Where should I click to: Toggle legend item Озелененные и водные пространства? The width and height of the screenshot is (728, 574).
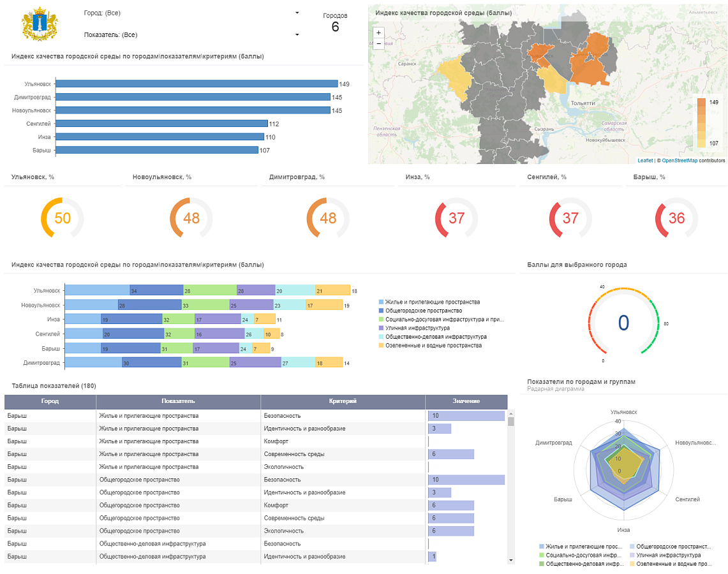click(x=431, y=346)
